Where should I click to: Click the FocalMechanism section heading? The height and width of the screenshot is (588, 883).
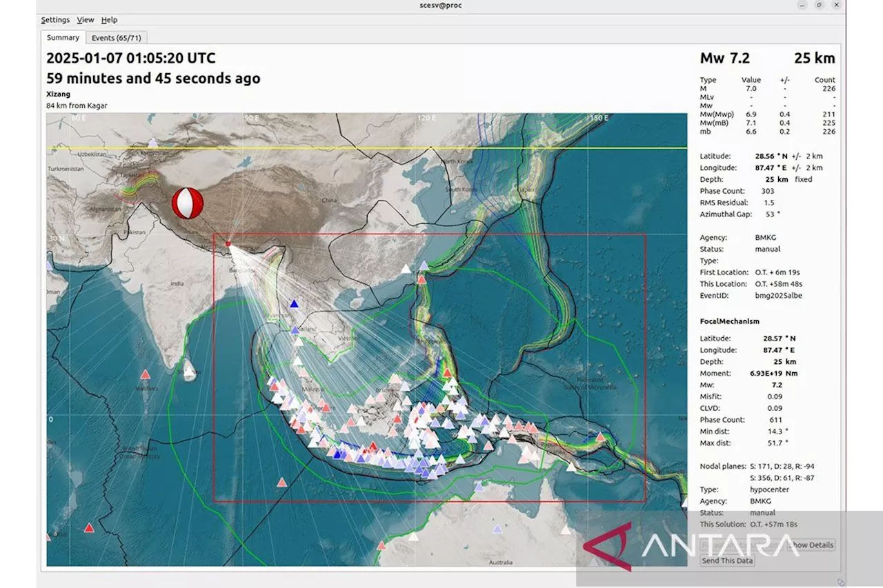coord(729,321)
